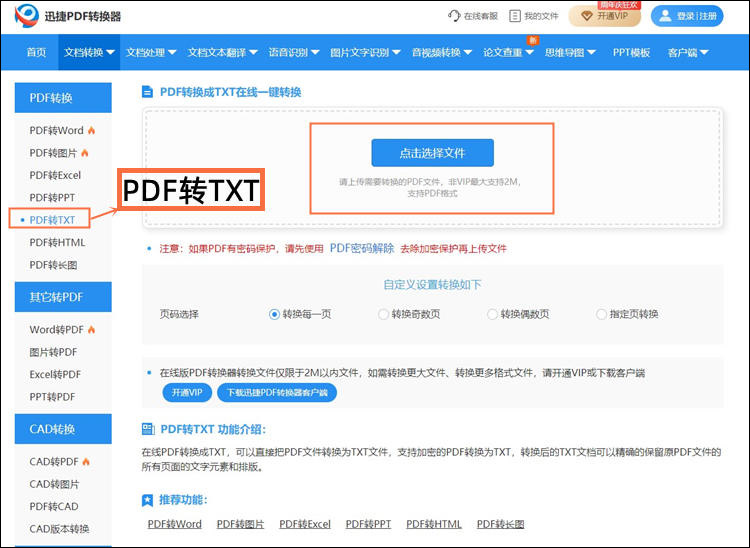Open PDF转长图 in the sidebar
This screenshot has width=750, height=548.
point(53,265)
